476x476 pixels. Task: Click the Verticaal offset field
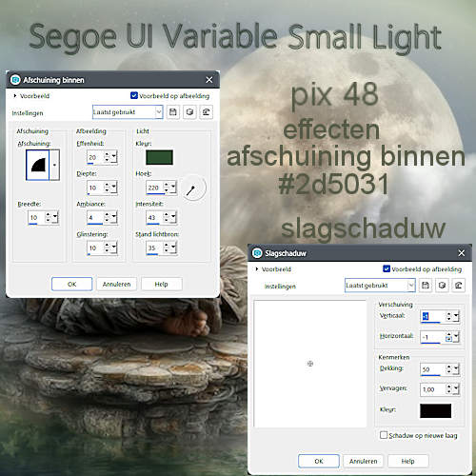(x=433, y=316)
